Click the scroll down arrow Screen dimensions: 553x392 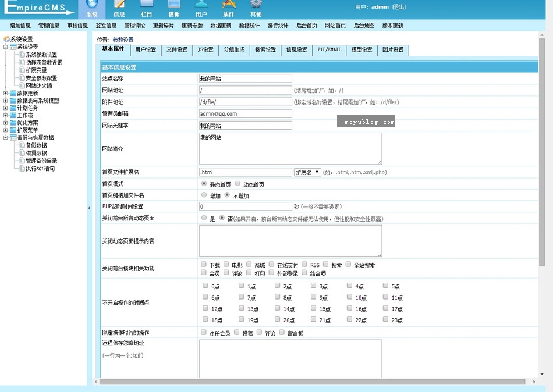coord(542,375)
